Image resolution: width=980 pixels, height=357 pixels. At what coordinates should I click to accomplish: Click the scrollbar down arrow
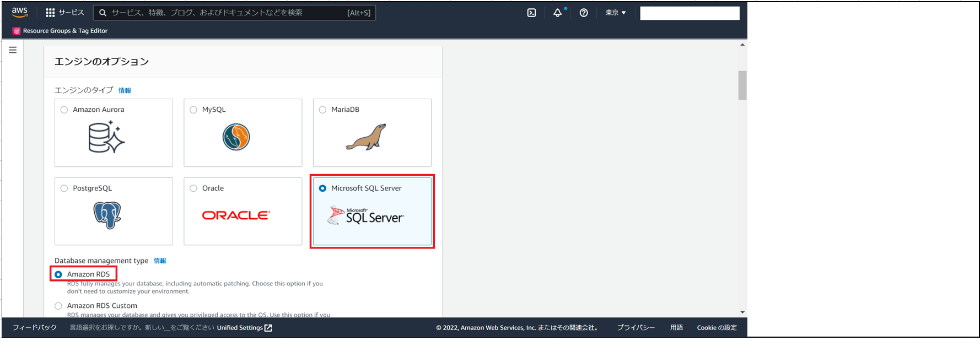pos(742,312)
